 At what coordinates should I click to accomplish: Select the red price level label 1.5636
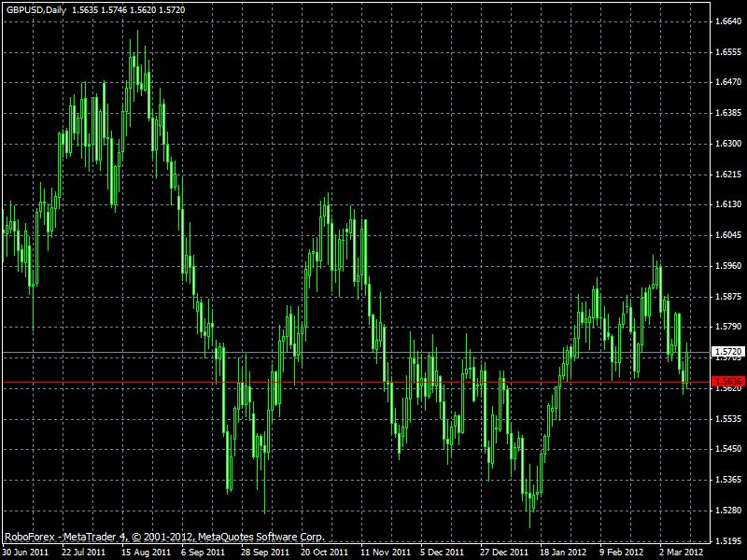(x=727, y=382)
